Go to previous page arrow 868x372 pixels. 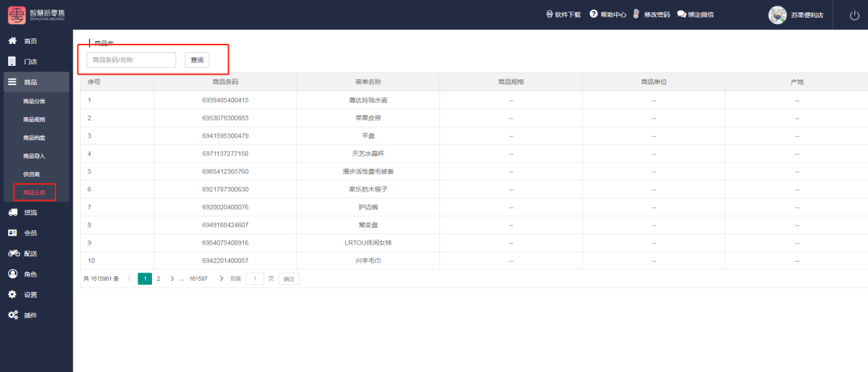click(x=130, y=279)
